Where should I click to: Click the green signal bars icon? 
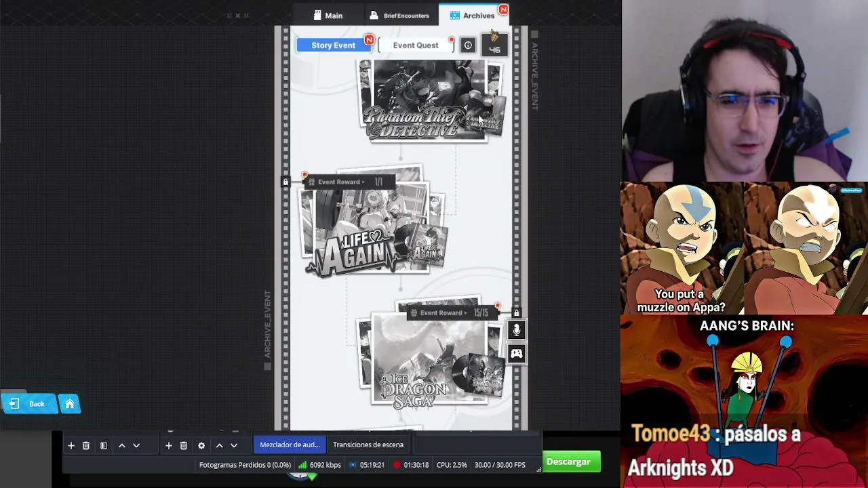[x=302, y=465]
